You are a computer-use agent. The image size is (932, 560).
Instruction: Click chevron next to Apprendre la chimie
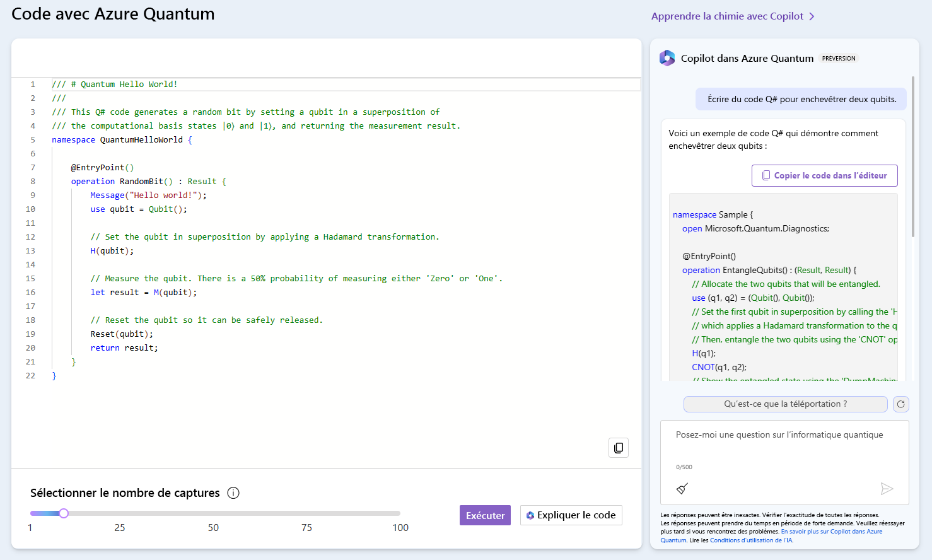[812, 16]
